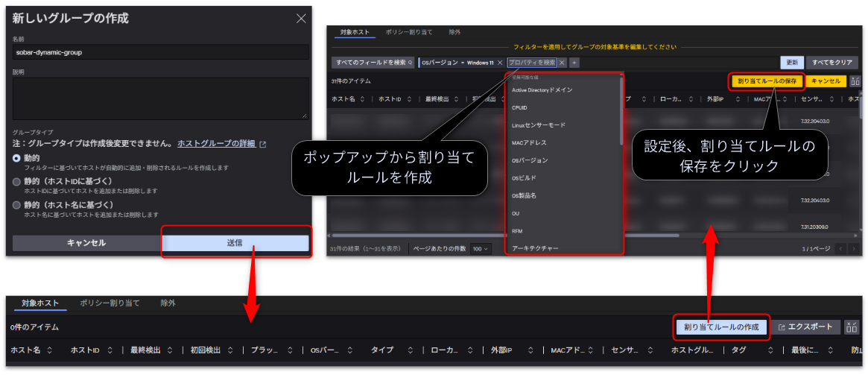Open ポリシー割り当て tab in 0件 panel
868x375 pixels.
pos(110,303)
